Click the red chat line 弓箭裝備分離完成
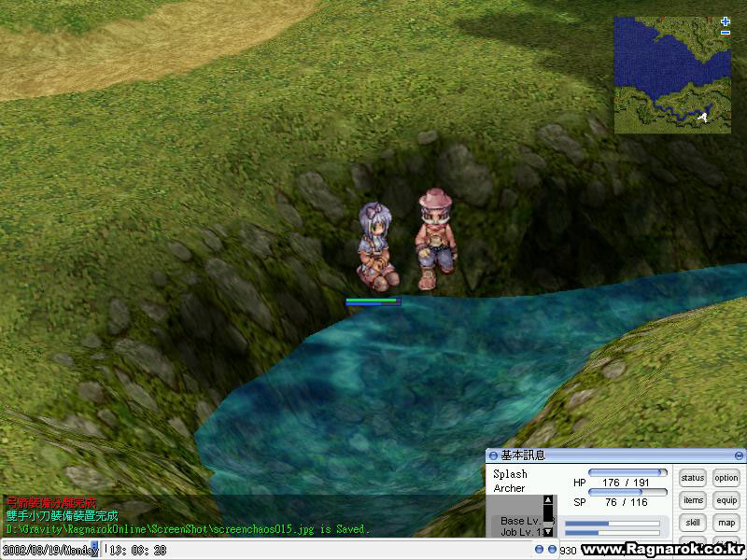The image size is (747, 560). coord(51,503)
